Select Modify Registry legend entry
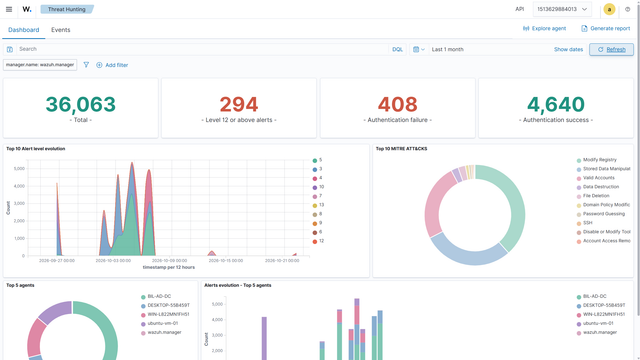The image size is (640, 360). pos(597,160)
